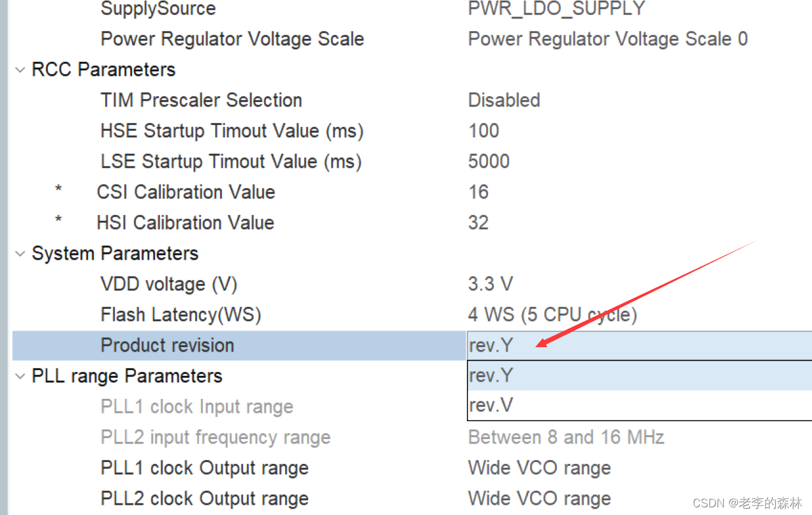This screenshot has height=515, width=812.
Task: Select PLL1 clock Output range Wide VCO value
Action: (540, 468)
